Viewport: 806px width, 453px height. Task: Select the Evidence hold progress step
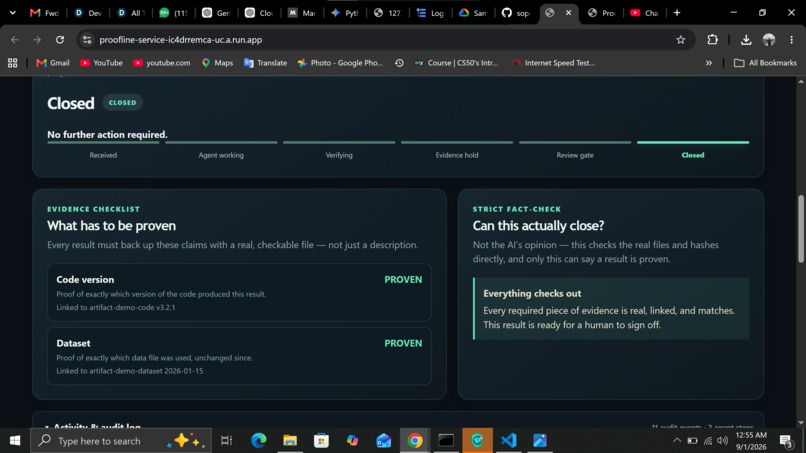pyautogui.click(x=457, y=149)
